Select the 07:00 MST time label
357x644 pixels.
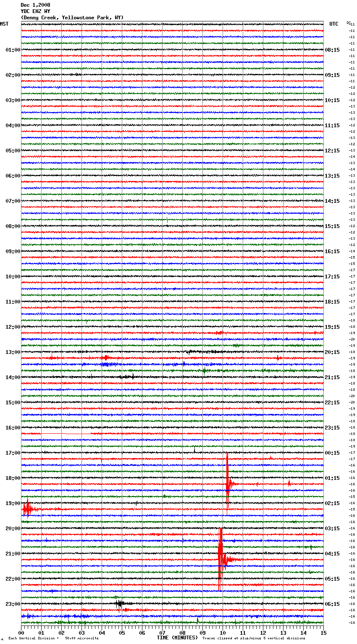pos(13,201)
